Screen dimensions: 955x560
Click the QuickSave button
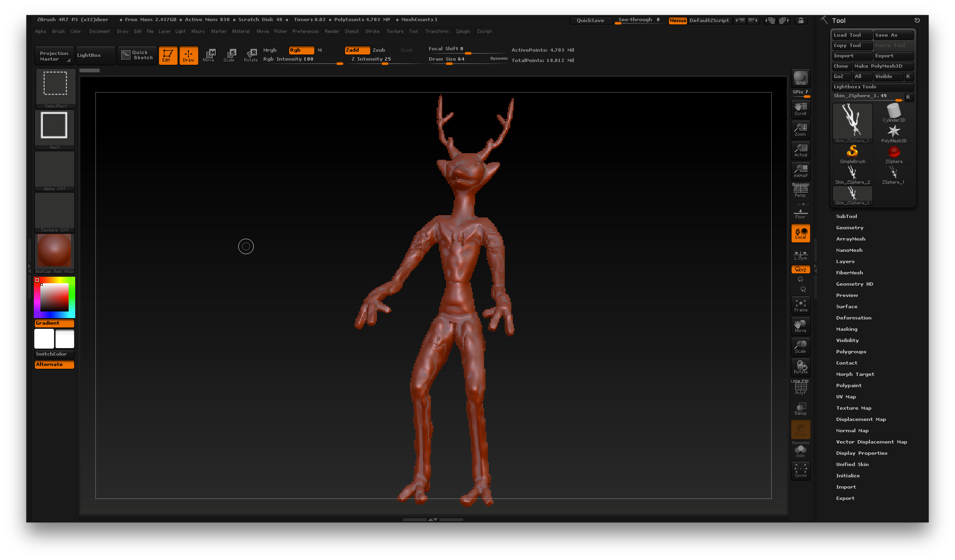click(590, 21)
